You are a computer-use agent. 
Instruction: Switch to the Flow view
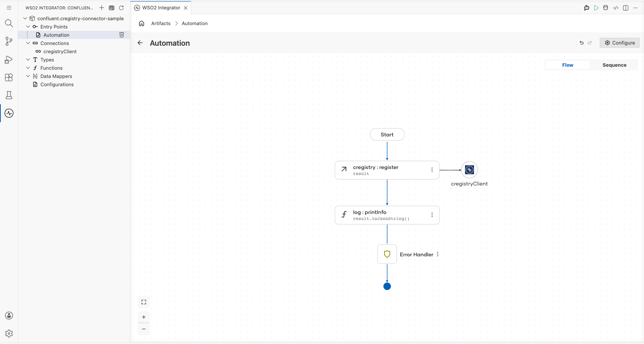coord(568,65)
